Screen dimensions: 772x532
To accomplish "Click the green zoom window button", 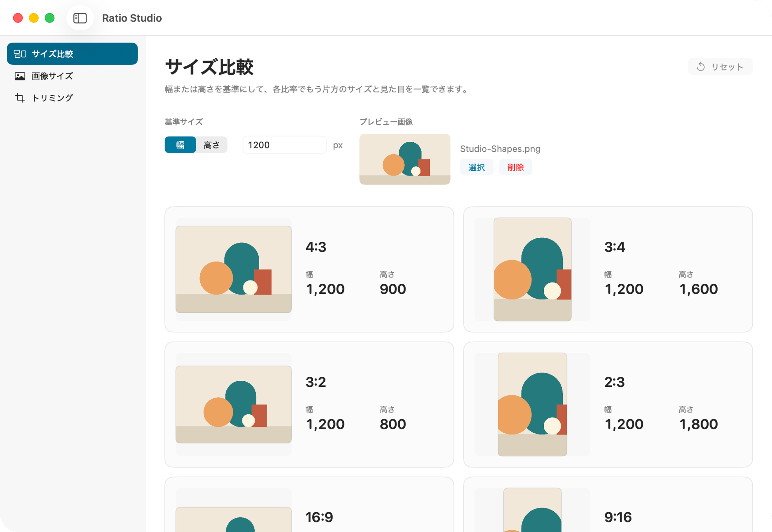I will click(x=50, y=18).
